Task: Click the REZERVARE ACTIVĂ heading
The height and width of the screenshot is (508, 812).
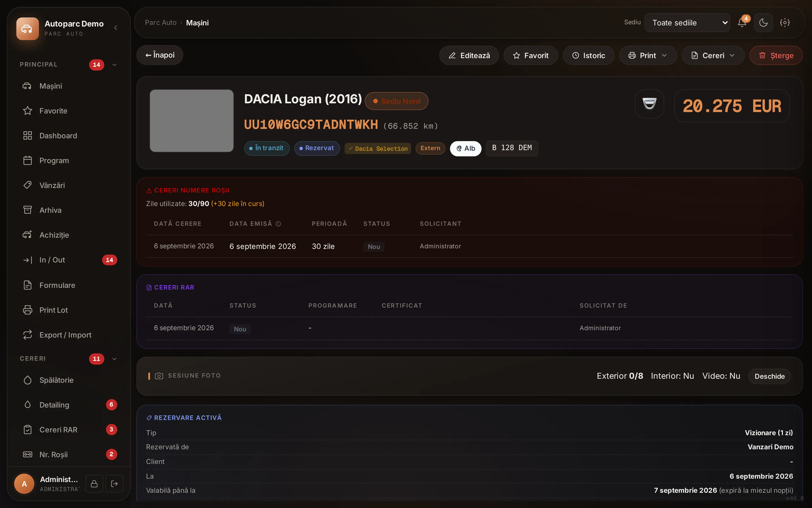Action: (x=188, y=418)
